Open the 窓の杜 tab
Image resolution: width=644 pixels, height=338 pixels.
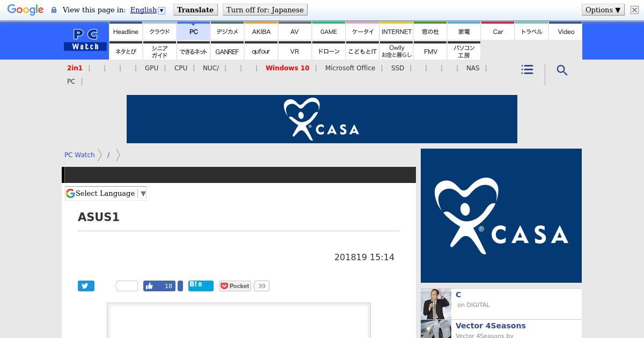click(x=430, y=31)
